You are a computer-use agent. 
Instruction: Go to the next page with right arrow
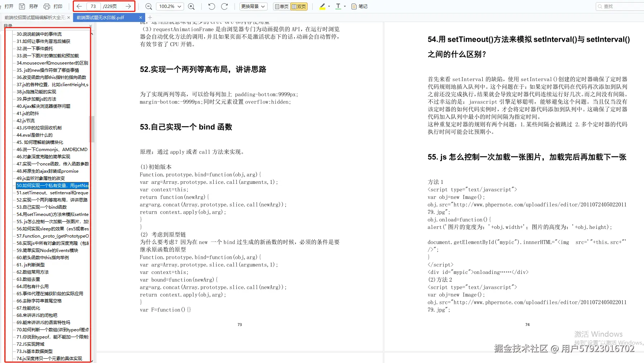(128, 6)
